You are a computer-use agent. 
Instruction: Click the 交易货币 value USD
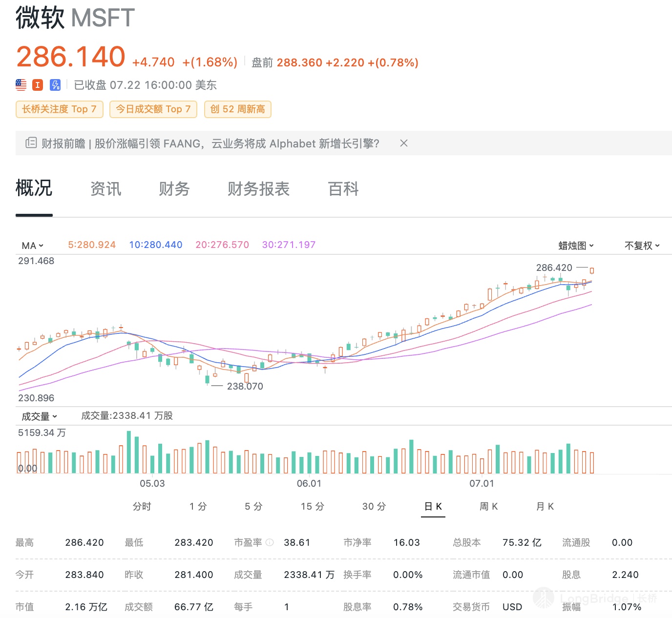(512, 607)
